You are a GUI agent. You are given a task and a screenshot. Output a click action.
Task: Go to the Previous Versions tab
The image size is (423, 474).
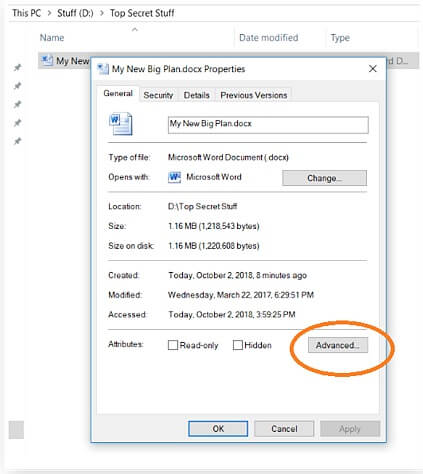[254, 95]
